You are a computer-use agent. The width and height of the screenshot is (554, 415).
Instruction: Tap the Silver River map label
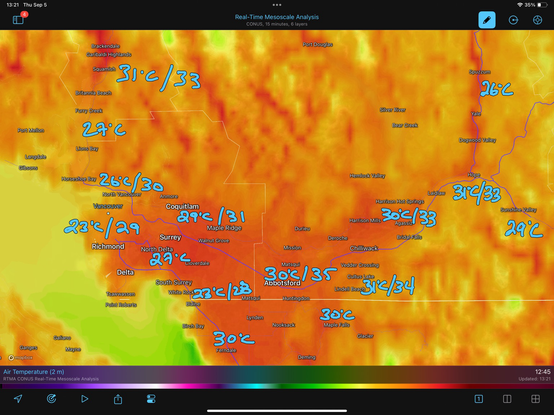tap(393, 110)
